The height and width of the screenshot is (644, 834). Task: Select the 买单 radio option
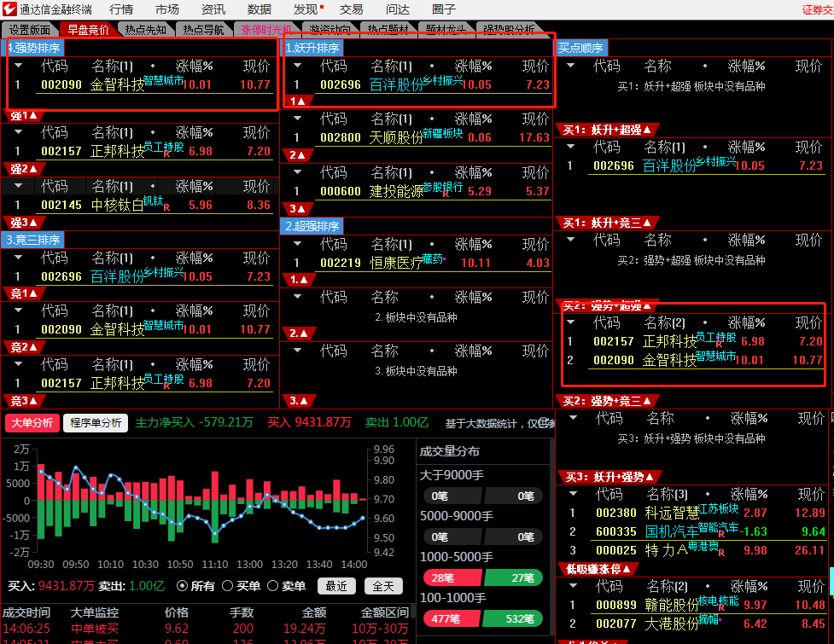pyautogui.click(x=227, y=586)
